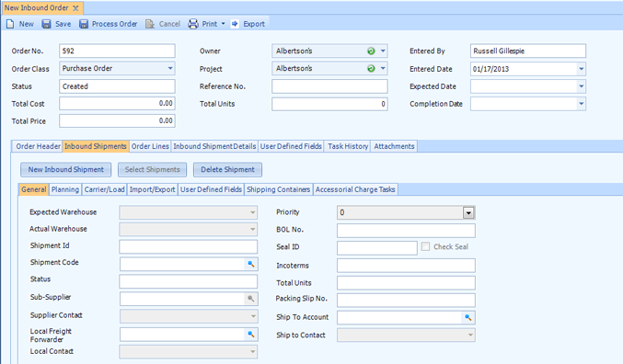Click the Process Order toolbar label

114,24
